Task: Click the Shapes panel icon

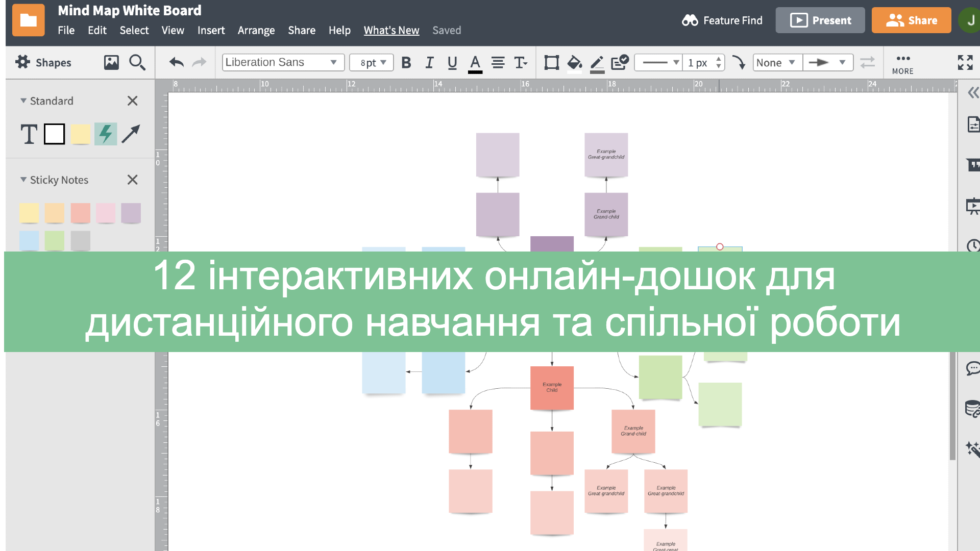Action: pos(23,62)
